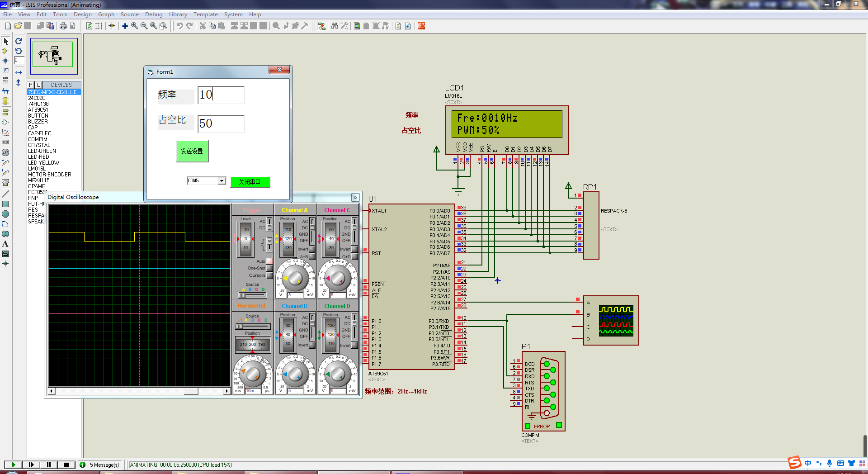Toggle Channel A Invert button
Viewport: 868px width, 474px height.
tap(312, 249)
